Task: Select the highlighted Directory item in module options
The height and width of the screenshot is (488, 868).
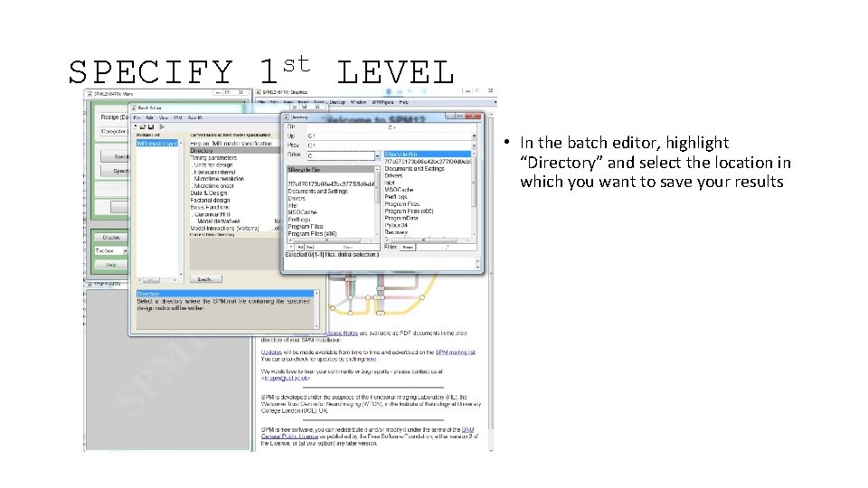Action: [235, 151]
